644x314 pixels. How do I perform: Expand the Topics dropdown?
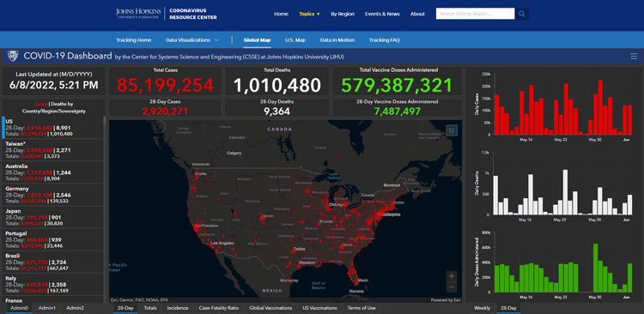tap(309, 14)
